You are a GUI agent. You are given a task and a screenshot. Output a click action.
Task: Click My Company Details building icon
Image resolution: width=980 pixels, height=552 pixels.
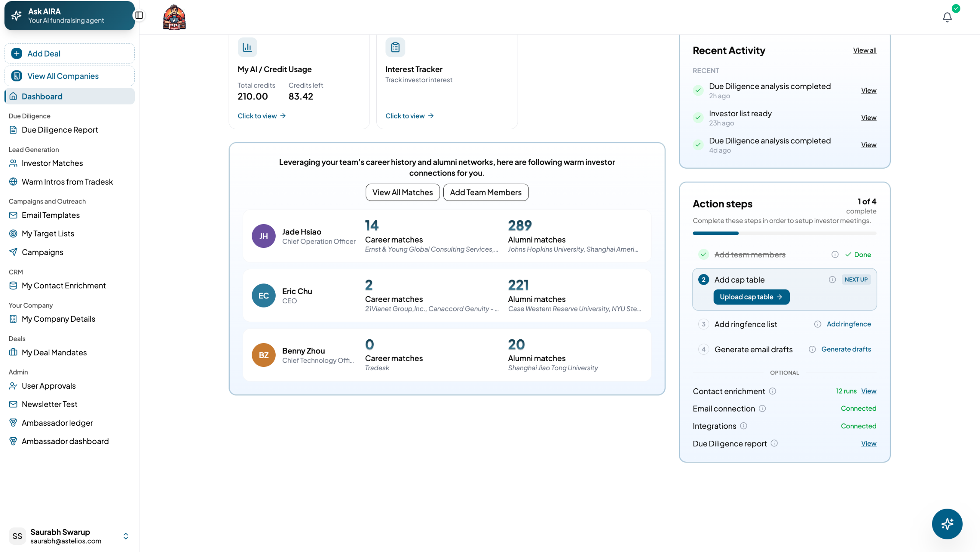tap(13, 319)
